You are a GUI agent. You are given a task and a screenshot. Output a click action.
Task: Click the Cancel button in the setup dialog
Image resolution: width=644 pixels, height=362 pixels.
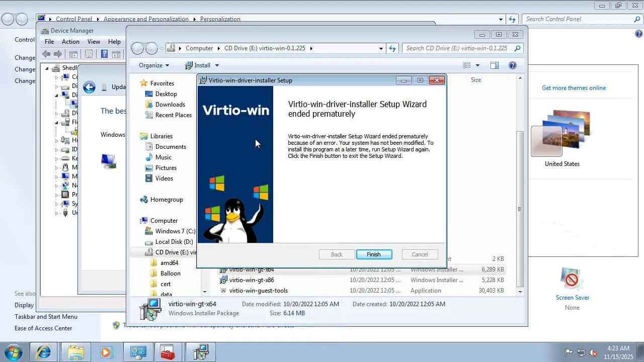pos(420,254)
